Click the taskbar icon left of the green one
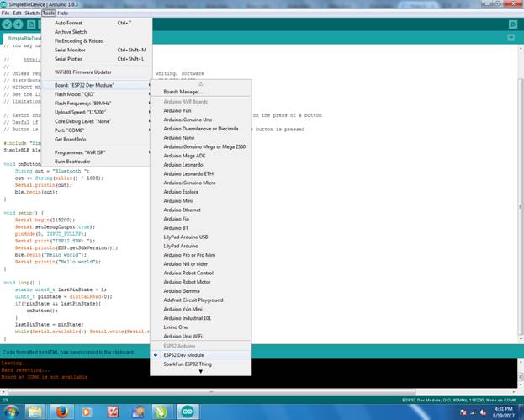Screen dimensions: 524x420 (138, 412)
